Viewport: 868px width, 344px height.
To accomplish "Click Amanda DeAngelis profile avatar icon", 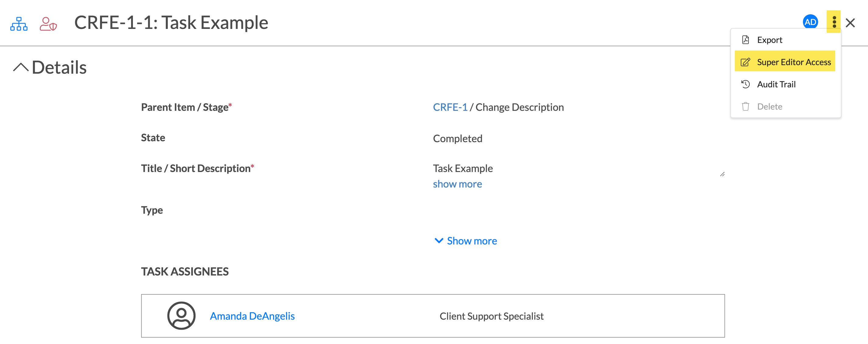I will point(181,316).
